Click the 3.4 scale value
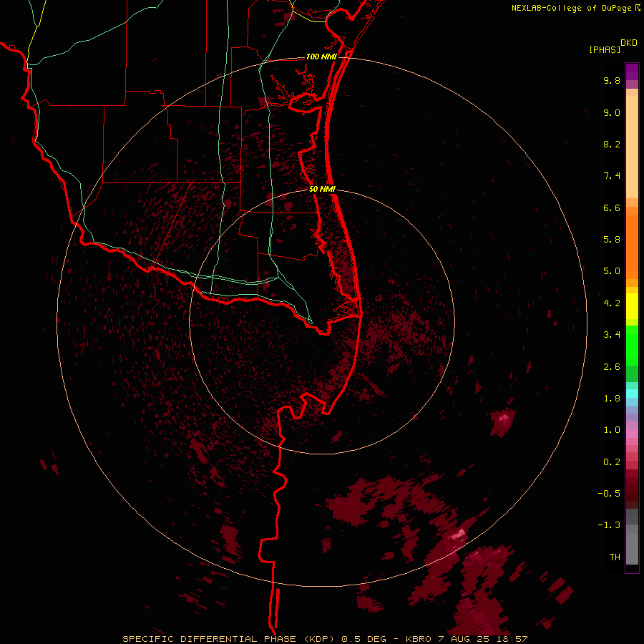This screenshot has height=644, width=644. point(612,335)
